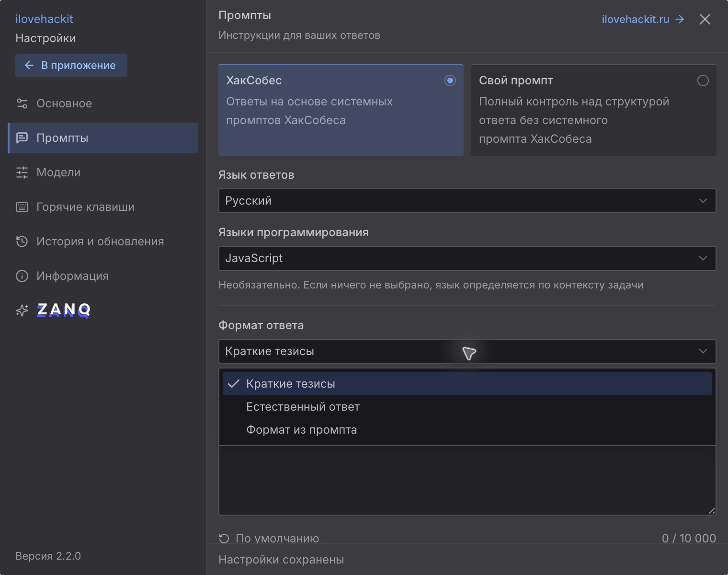728x575 pixels.
Task: Select the ХакСобес radio button
Action: 450,80
